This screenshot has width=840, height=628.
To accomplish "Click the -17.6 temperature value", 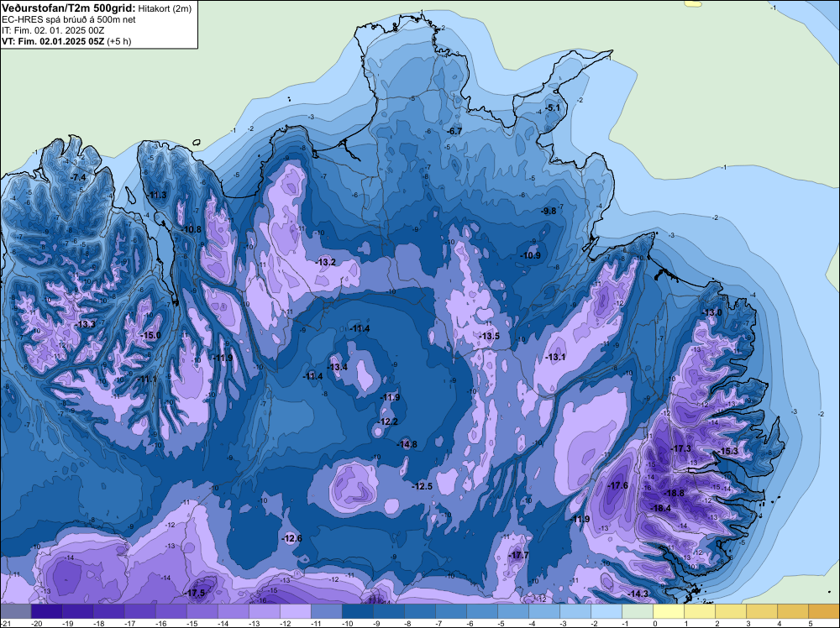I will coord(617,485).
